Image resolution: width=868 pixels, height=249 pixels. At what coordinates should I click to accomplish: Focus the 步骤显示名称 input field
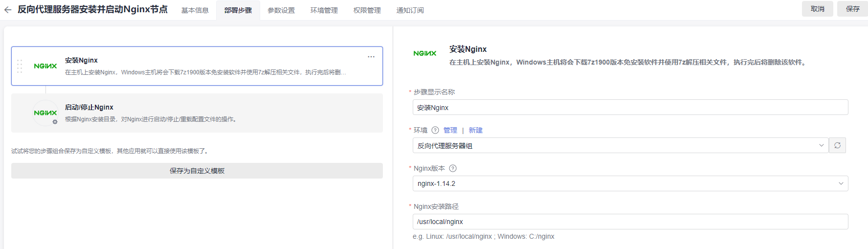pyautogui.click(x=630, y=107)
